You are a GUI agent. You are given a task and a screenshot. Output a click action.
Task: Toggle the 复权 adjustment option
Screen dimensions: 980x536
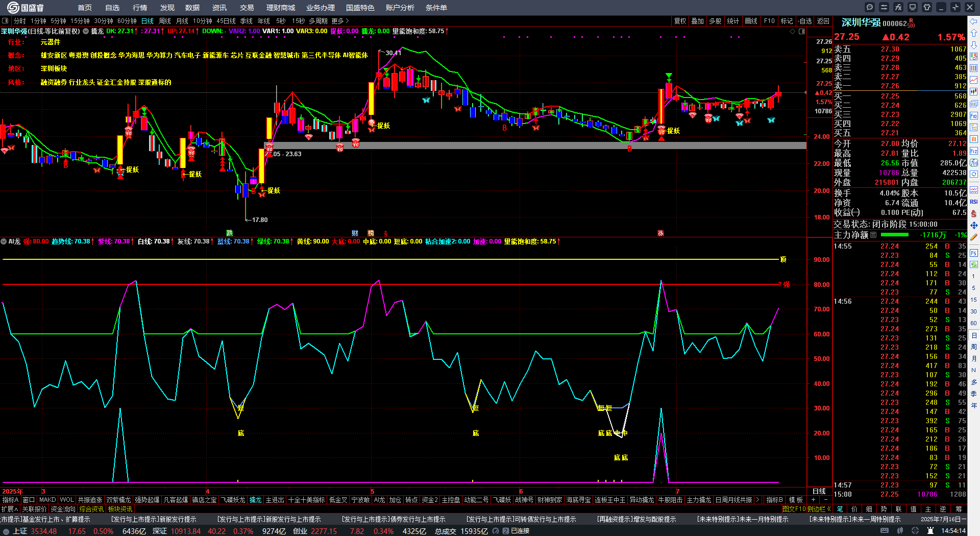click(680, 21)
